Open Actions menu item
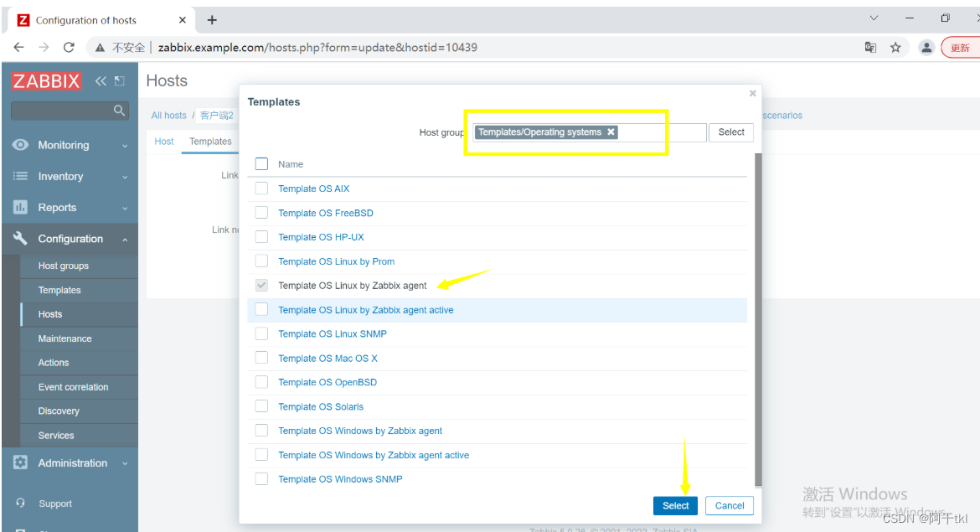Viewport: 980px width, 532px height. click(x=53, y=363)
